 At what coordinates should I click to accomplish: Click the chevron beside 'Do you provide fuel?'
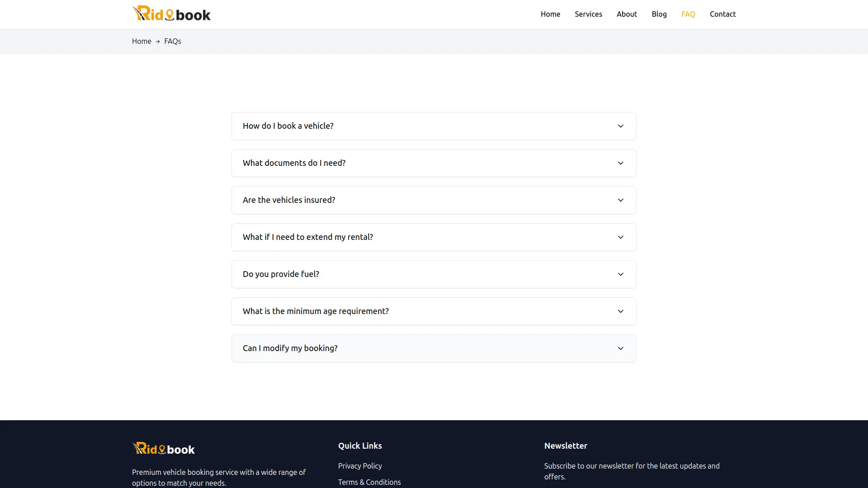(x=620, y=274)
